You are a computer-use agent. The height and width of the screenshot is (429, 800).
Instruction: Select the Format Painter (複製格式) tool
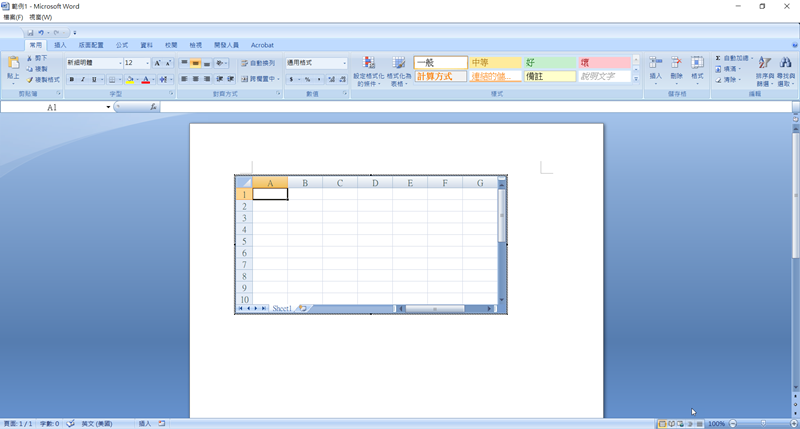click(x=43, y=80)
